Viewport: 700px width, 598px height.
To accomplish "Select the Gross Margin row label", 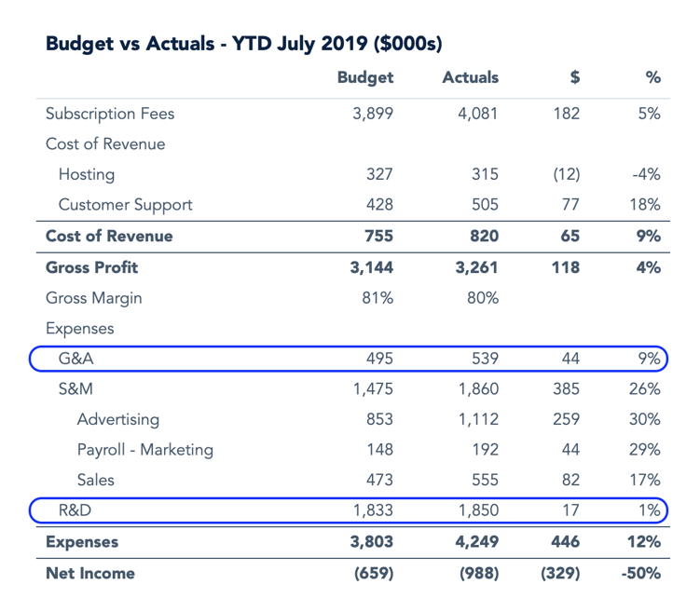I will coord(94,298).
